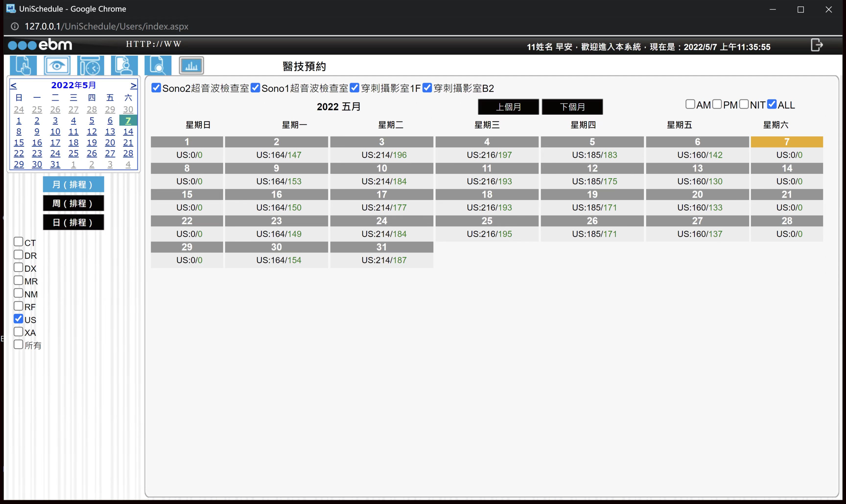Click the UniSchedule window favicon
Viewport: 846px width, 504px height.
tap(11, 9)
